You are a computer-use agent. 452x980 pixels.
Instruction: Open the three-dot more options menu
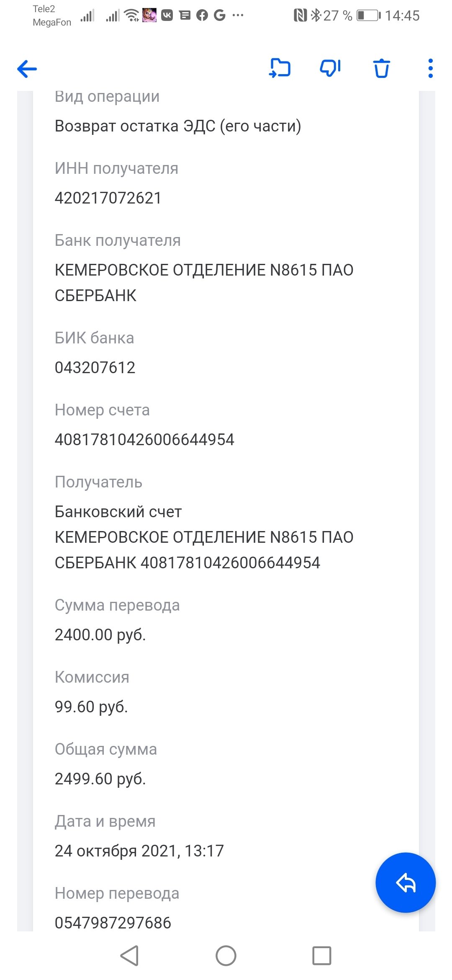(430, 68)
